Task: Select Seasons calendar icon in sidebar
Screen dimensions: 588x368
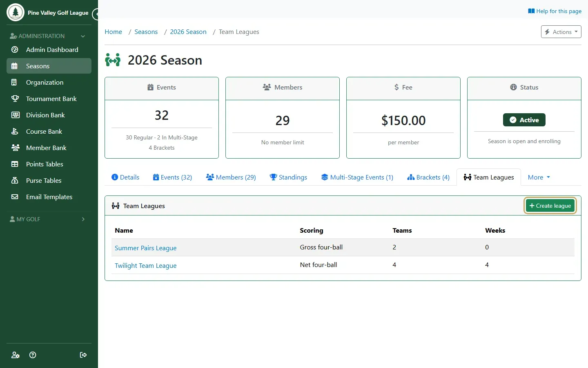Action: pyautogui.click(x=15, y=66)
